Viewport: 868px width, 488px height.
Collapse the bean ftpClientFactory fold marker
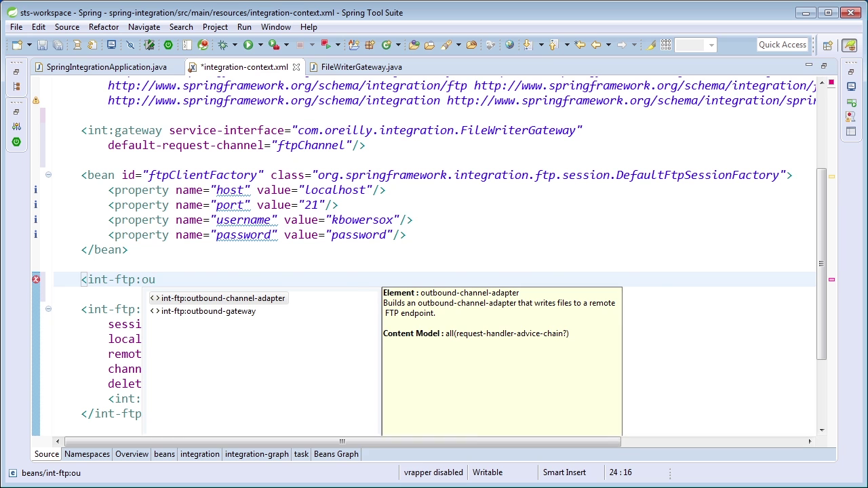pos(48,175)
